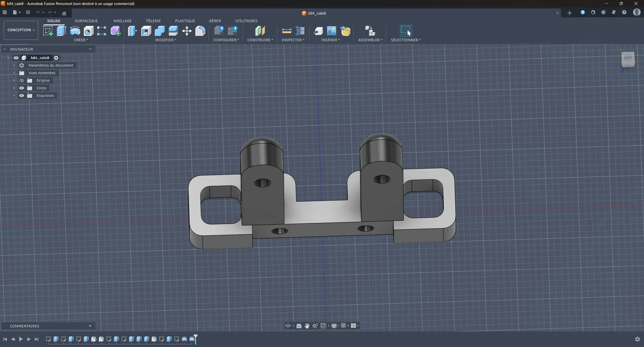Play the timeline history

(x=21, y=339)
